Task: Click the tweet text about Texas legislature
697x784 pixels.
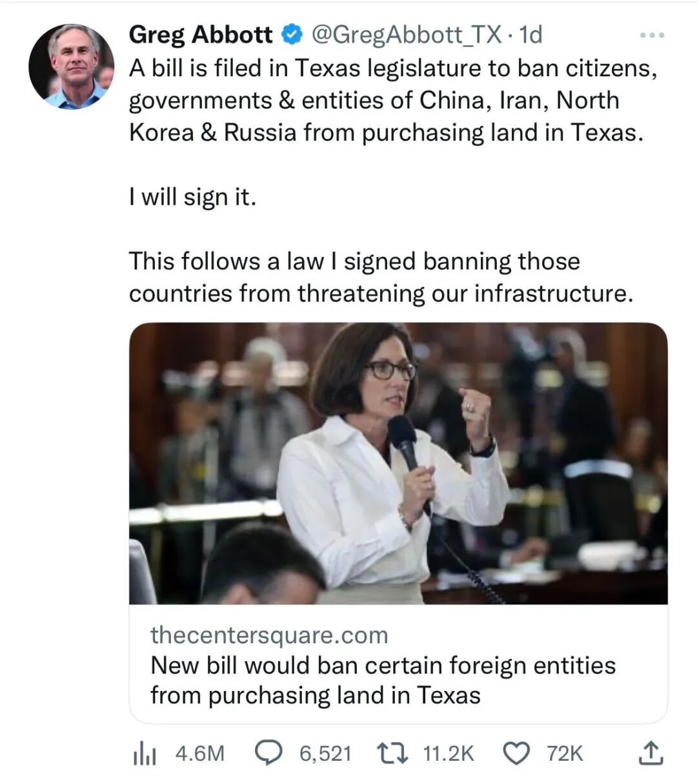Action: [x=393, y=100]
